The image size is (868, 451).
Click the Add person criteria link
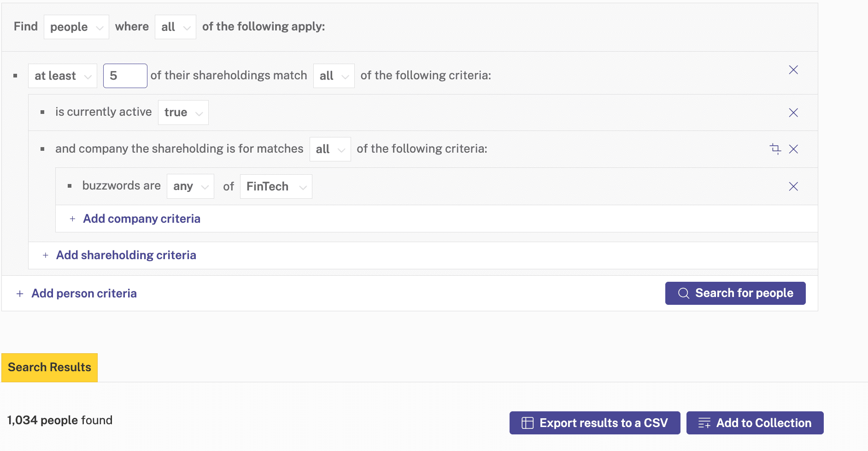[x=84, y=293]
